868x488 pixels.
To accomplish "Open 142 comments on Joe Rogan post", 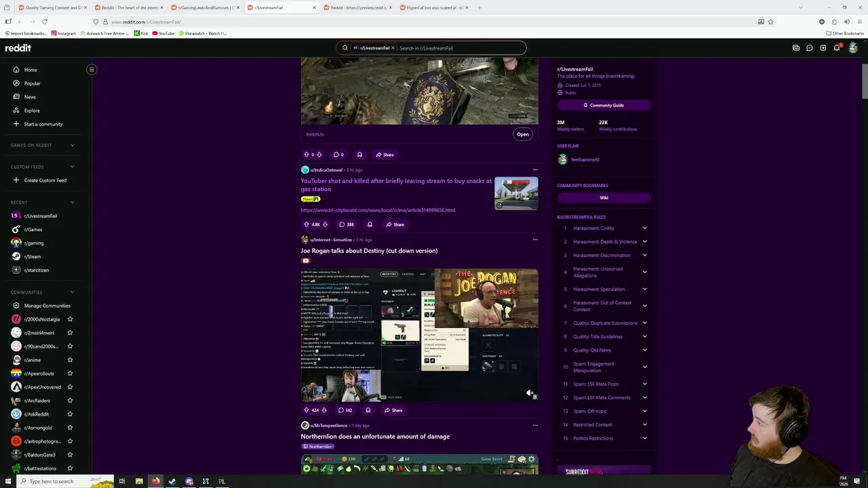I will click(x=345, y=410).
